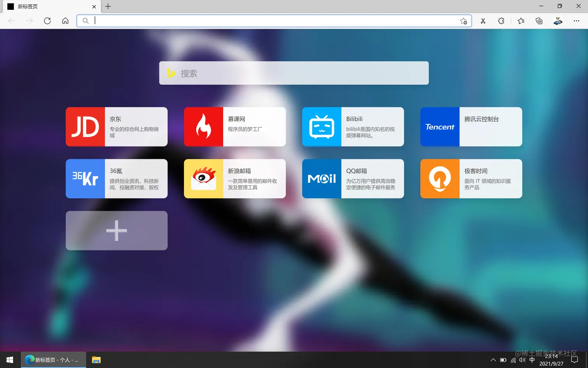Viewport: 588px width, 368px height.
Task: Click the Bing 搜索 search box
Action: (294, 73)
